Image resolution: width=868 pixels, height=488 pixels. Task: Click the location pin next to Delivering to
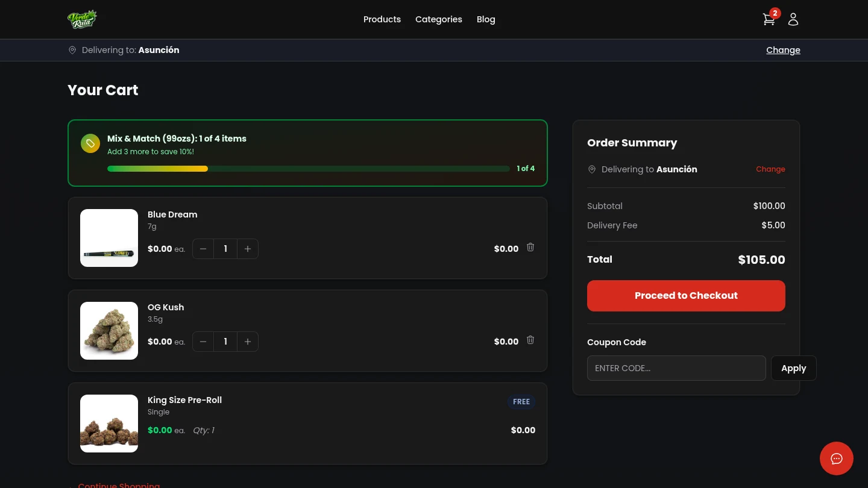click(x=72, y=50)
